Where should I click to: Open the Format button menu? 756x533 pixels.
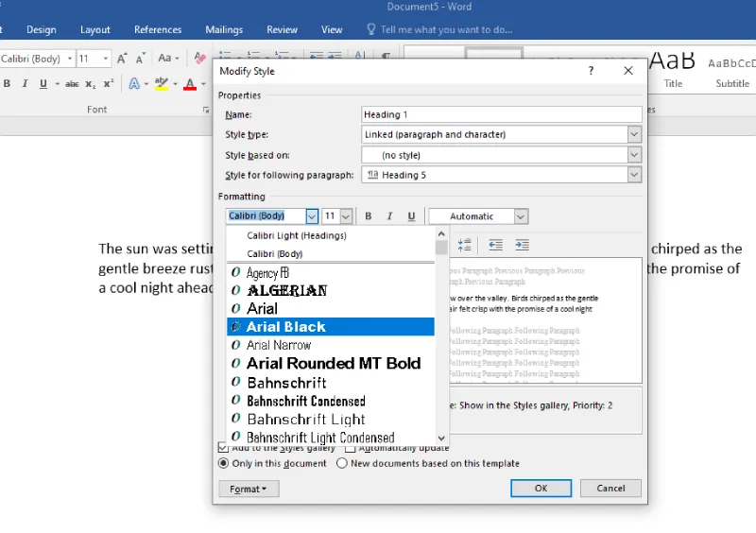click(x=249, y=489)
